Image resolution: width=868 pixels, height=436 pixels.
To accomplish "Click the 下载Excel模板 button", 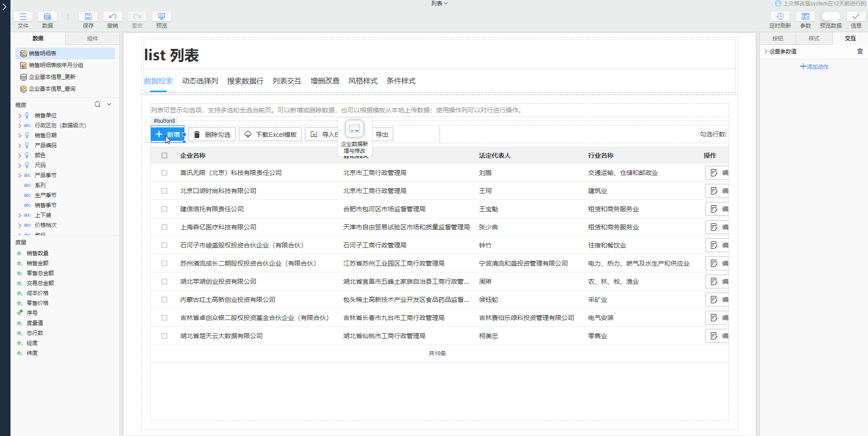I will [271, 135].
